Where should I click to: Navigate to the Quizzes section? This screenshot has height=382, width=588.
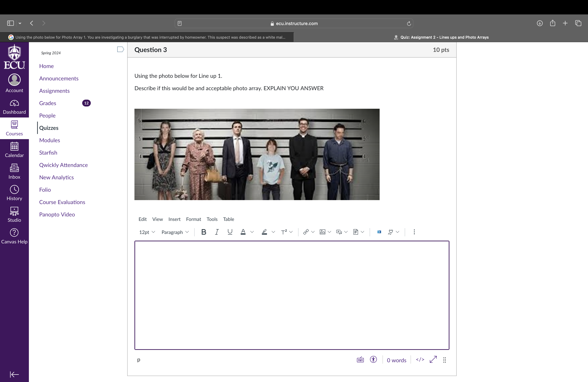point(49,128)
